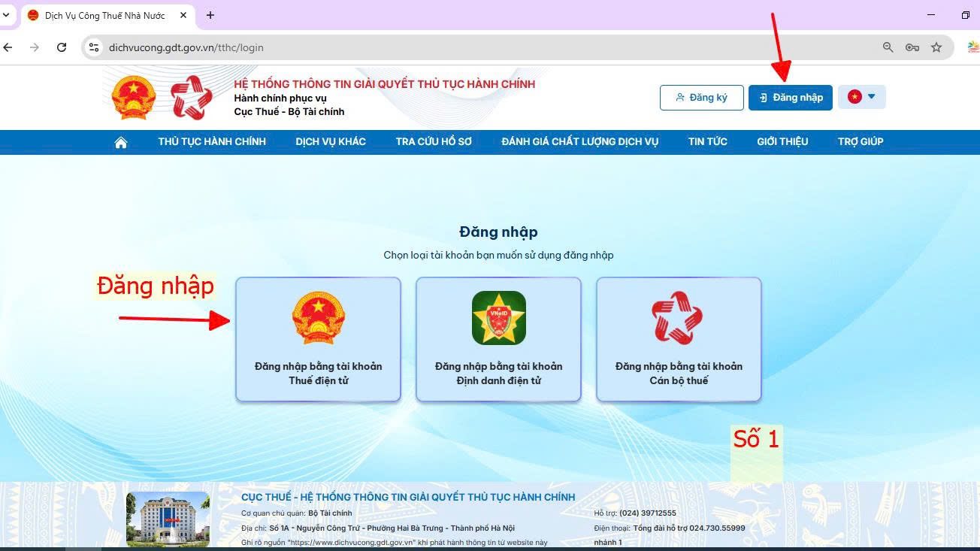Open the tab search dropdown
Screen dimensions: 980x551
click(x=6, y=15)
